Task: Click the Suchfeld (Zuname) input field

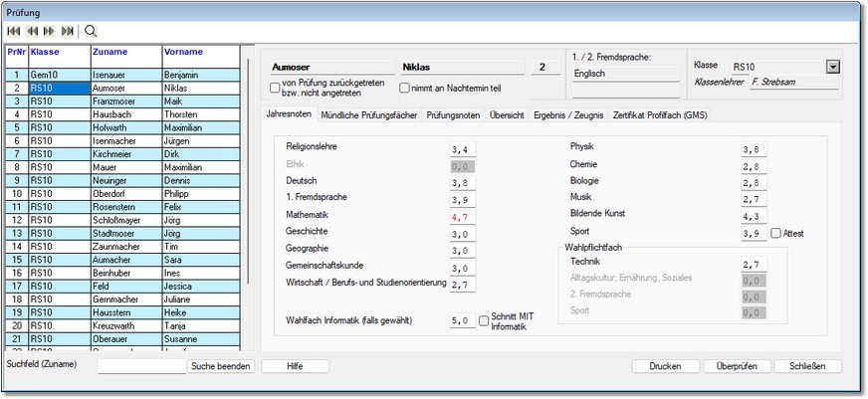Action: click(141, 366)
